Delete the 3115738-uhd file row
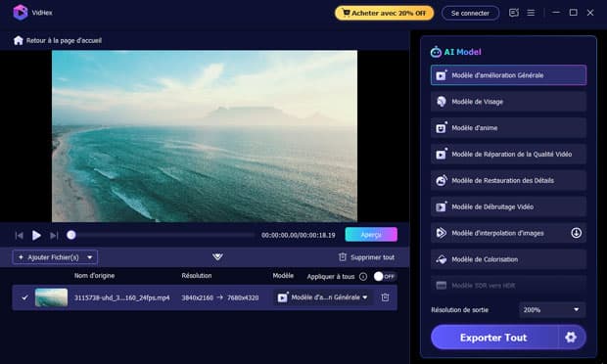This screenshot has width=607, height=364. pos(385,297)
